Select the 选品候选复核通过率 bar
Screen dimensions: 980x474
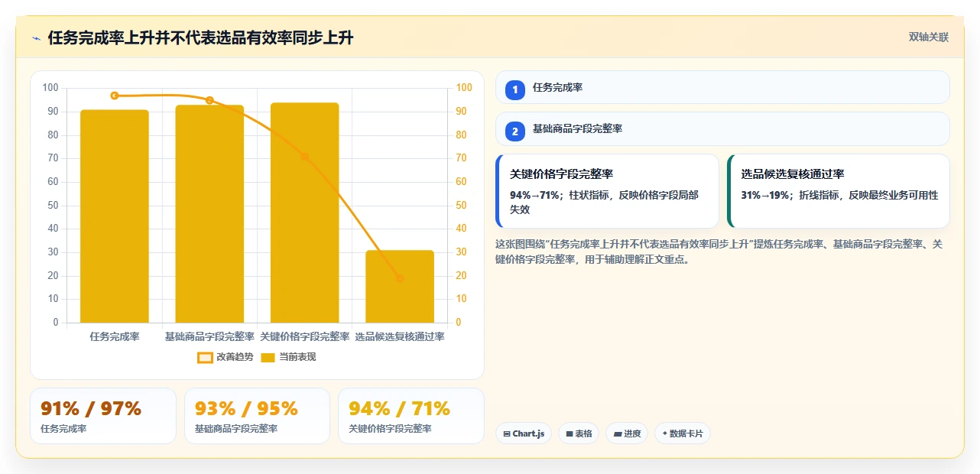pos(400,287)
